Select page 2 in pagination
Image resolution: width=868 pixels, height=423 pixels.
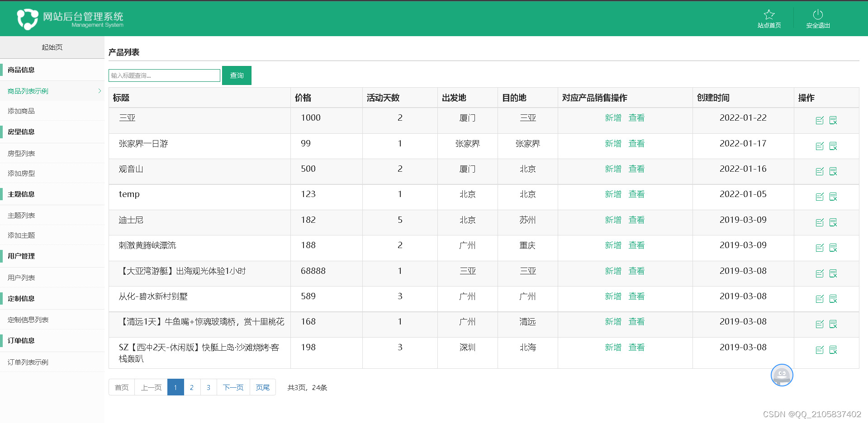click(x=192, y=387)
